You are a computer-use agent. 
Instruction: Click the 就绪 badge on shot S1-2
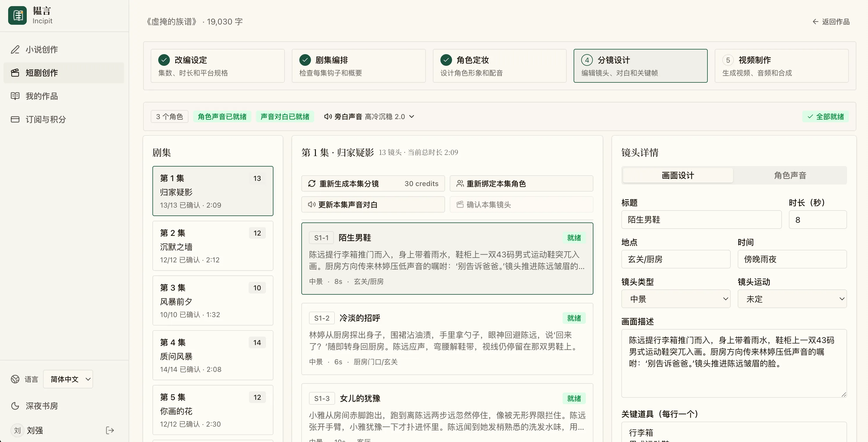574,318
